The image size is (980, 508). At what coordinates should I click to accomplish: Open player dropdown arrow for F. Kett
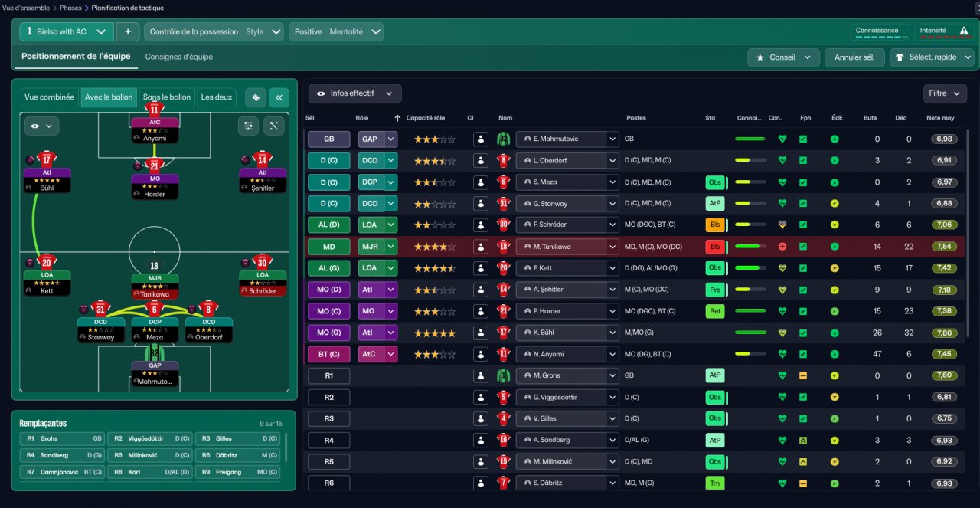pyautogui.click(x=612, y=268)
